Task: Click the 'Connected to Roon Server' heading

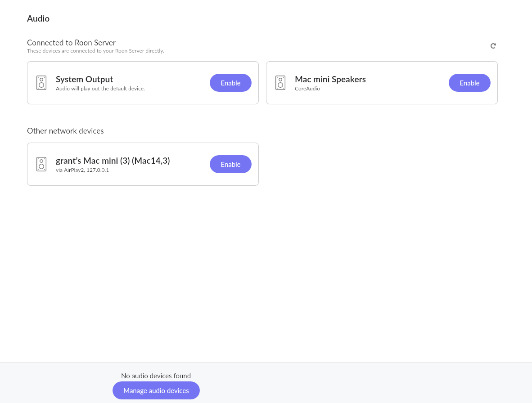Action: (71, 43)
